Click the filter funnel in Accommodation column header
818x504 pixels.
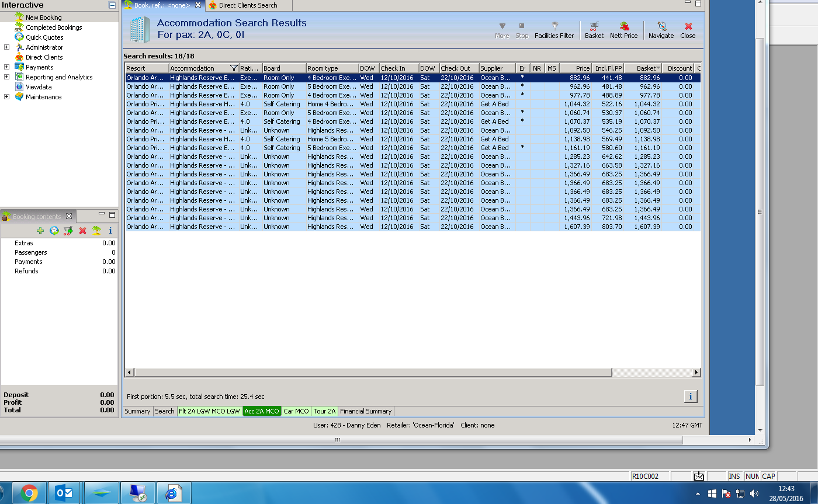[x=234, y=68]
